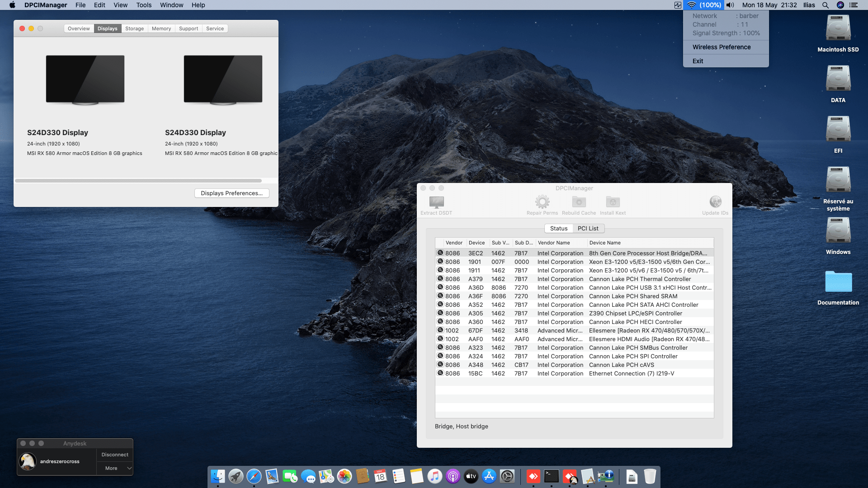This screenshot has width=868, height=488.
Task: Open Calendar from the Dock
Action: click(381, 476)
